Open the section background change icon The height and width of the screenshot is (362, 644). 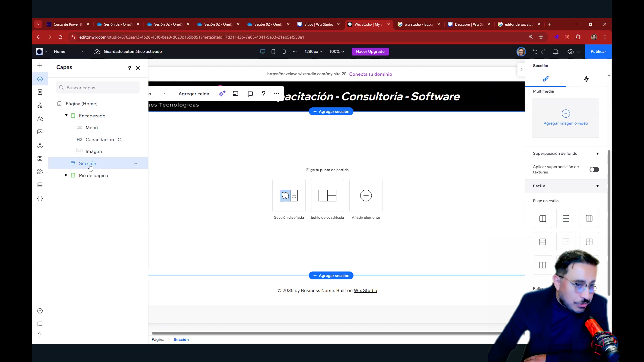pyautogui.click(x=236, y=94)
